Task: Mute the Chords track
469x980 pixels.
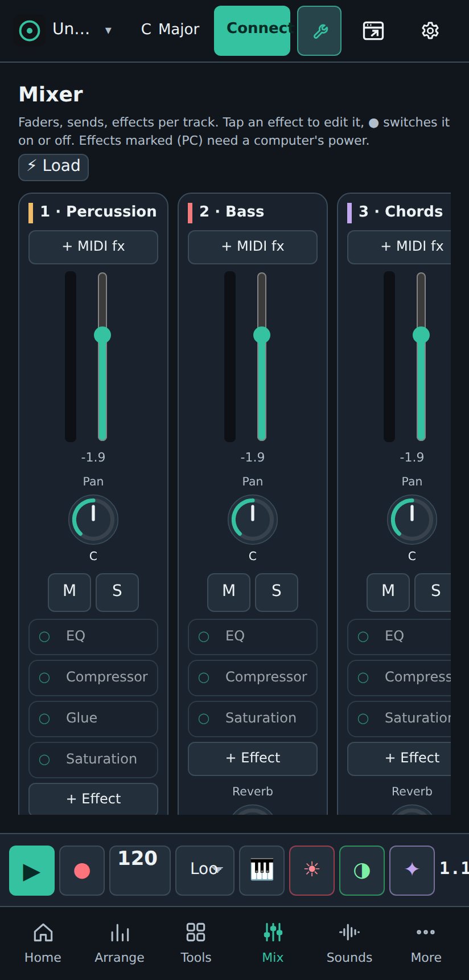Action: (x=388, y=592)
